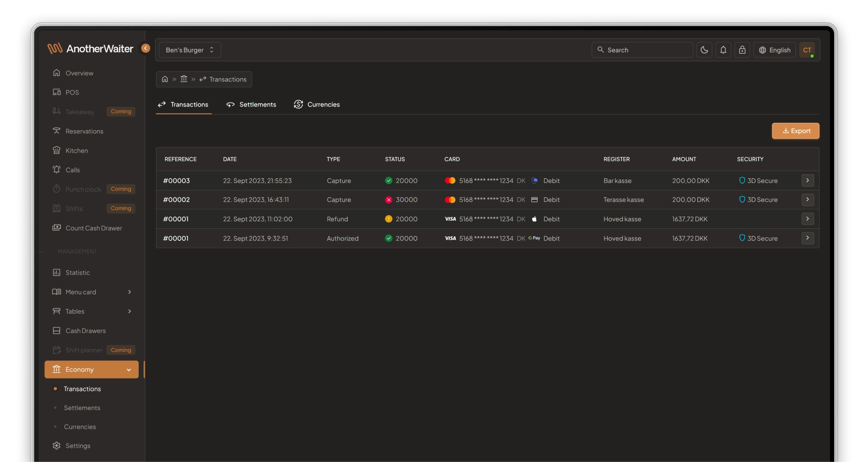Click the red failed status icon for 30000

coord(389,200)
